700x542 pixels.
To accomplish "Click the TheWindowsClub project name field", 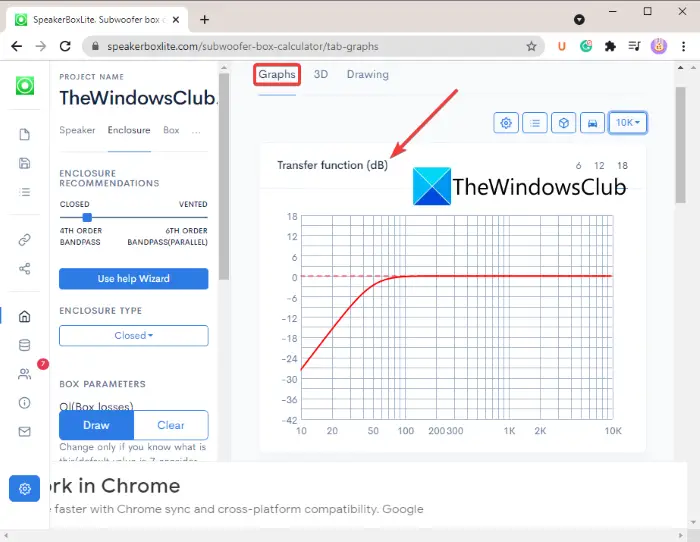I will pyautogui.click(x=138, y=98).
